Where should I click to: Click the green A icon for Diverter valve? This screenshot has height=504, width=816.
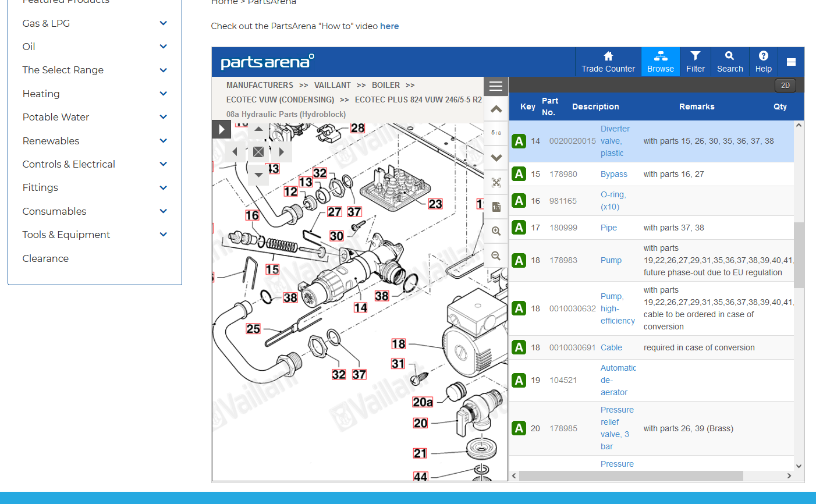(519, 141)
